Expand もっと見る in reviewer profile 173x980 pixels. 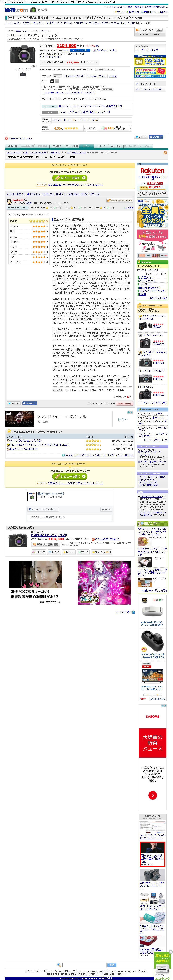(129, 208)
